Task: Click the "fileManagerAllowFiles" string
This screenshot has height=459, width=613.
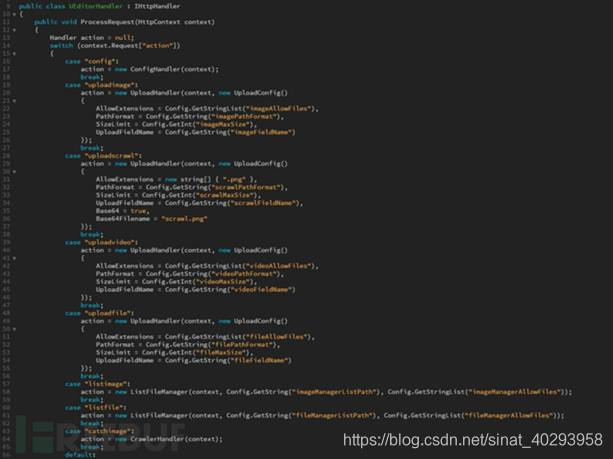Action: (510, 415)
